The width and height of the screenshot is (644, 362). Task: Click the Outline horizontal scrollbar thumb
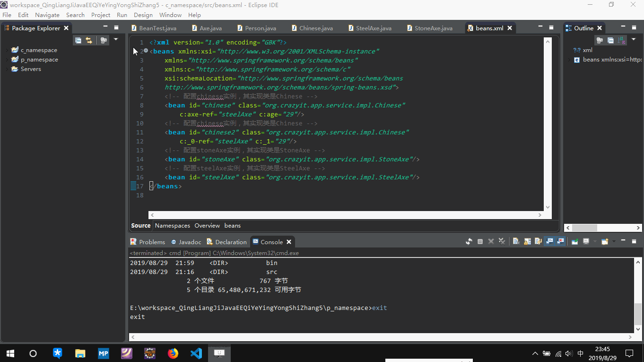(x=584, y=228)
